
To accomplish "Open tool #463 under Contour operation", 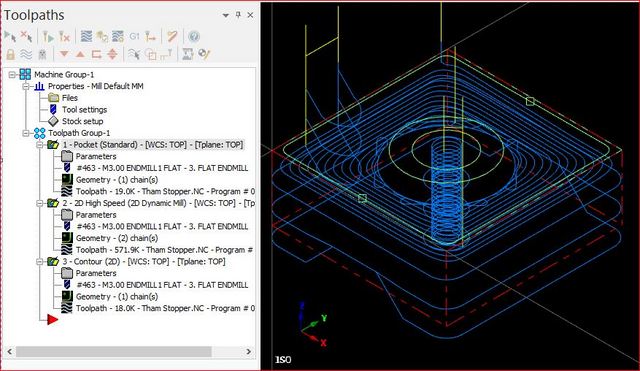I will [162, 285].
